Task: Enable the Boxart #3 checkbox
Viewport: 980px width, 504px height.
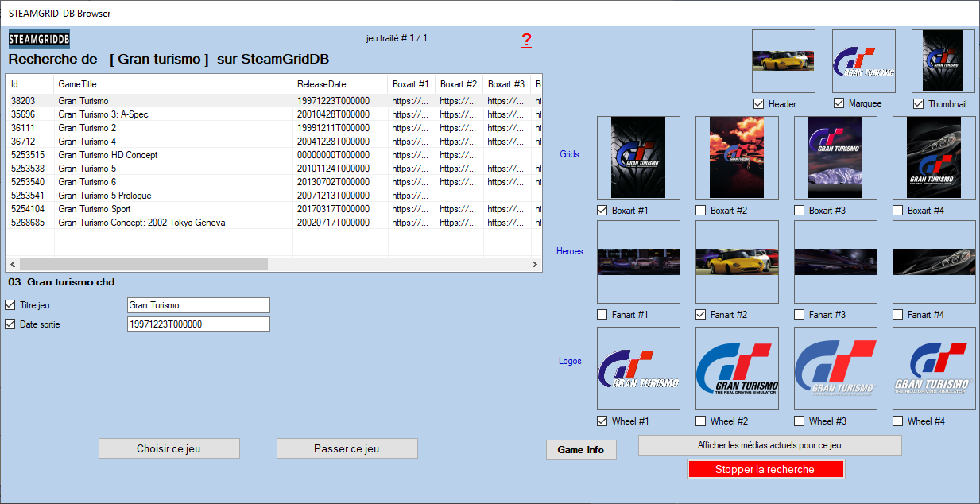Action: (800, 211)
